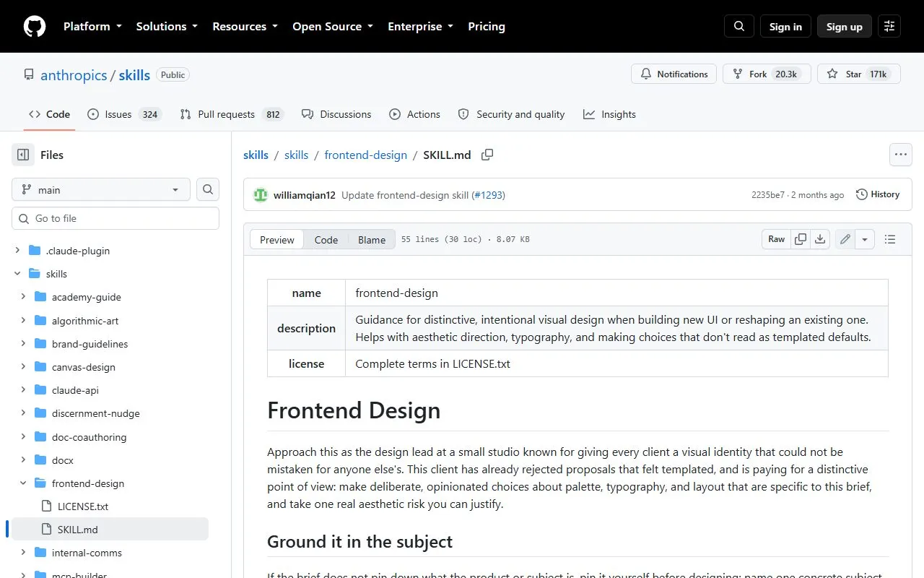Open the Issues tab
This screenshot has height=578, width=924.
123,114
